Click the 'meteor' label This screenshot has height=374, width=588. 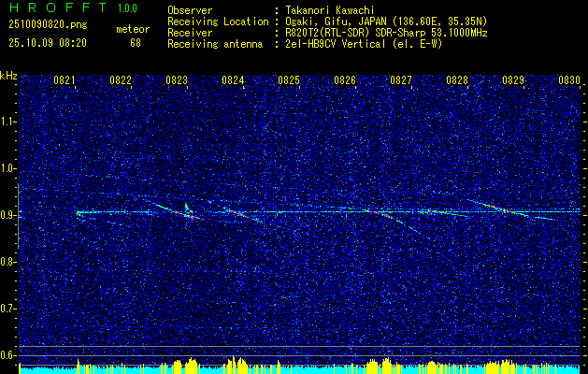(x=133, y=29)
